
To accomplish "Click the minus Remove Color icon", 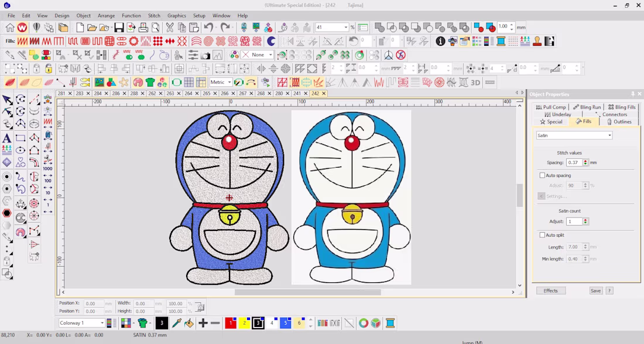I will click(215, 323).
